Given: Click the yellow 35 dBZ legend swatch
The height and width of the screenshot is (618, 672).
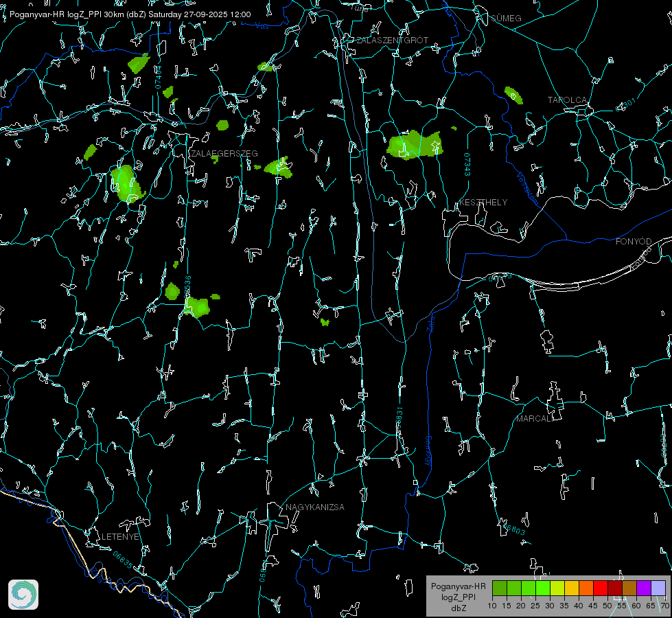Looking at the screenshot, I should coord(571,588).
